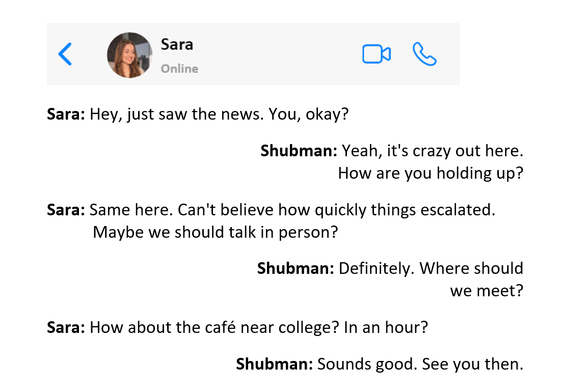Click the bold 'Shubman:' label before 'Definitely'
Image resolution: width=562 pixels, height=392 pixels.
coord(296,268)
